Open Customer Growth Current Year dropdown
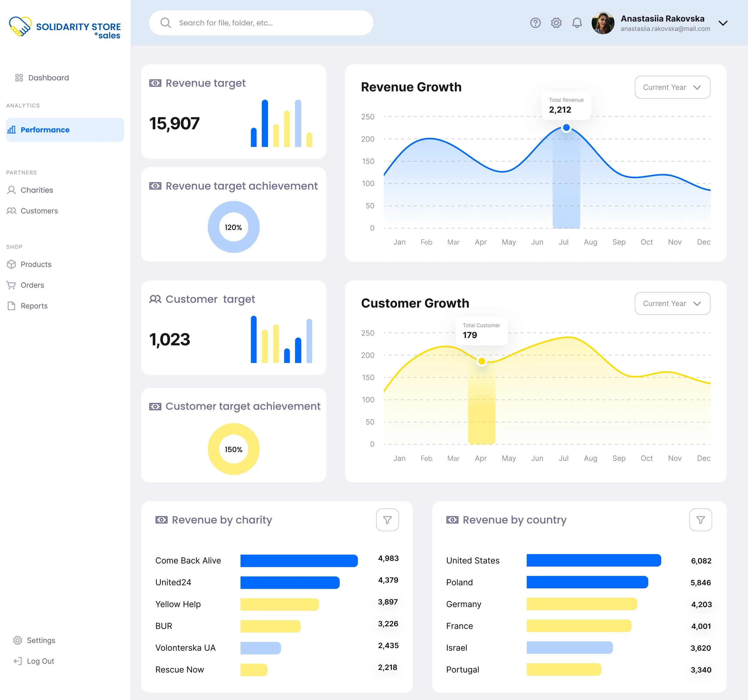The image size is (748, 700). pos(672,304)
